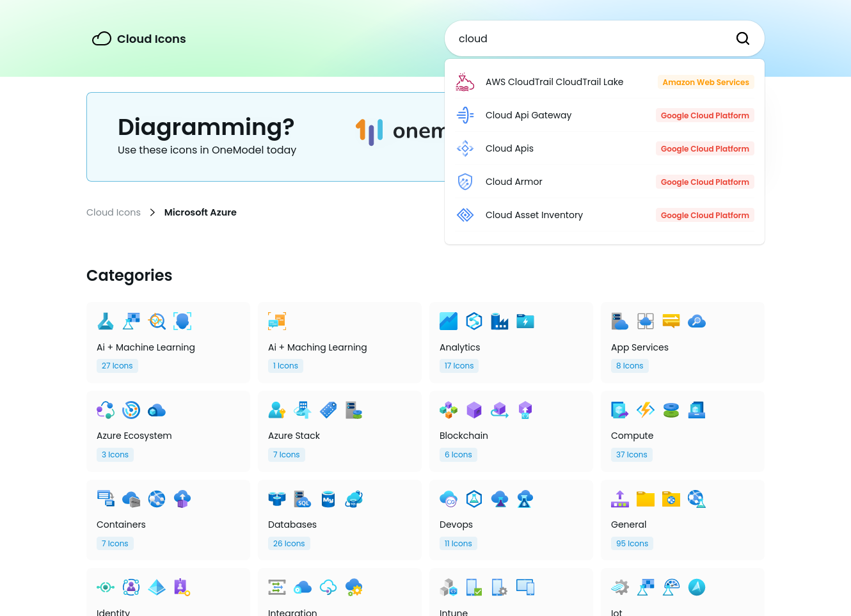Image resolution: width=851 pixels, height=616 pixels.
Task: Select Cloud Api Gateway suggestion
Action: 605,115
